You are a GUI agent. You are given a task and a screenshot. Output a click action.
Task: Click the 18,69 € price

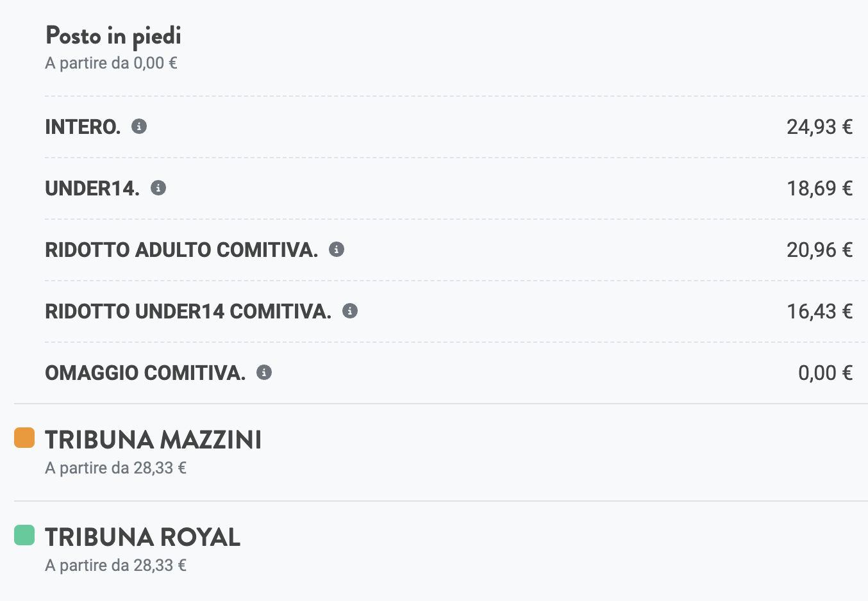pyautogui.click(x=820, y=188)
